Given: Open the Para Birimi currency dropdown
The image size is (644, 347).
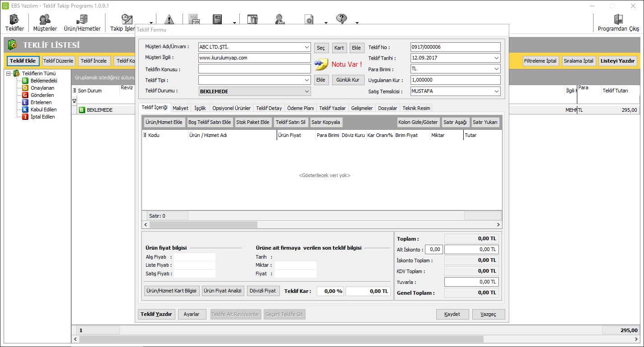Looking at the screenshot, I should [x=497, y=69].
